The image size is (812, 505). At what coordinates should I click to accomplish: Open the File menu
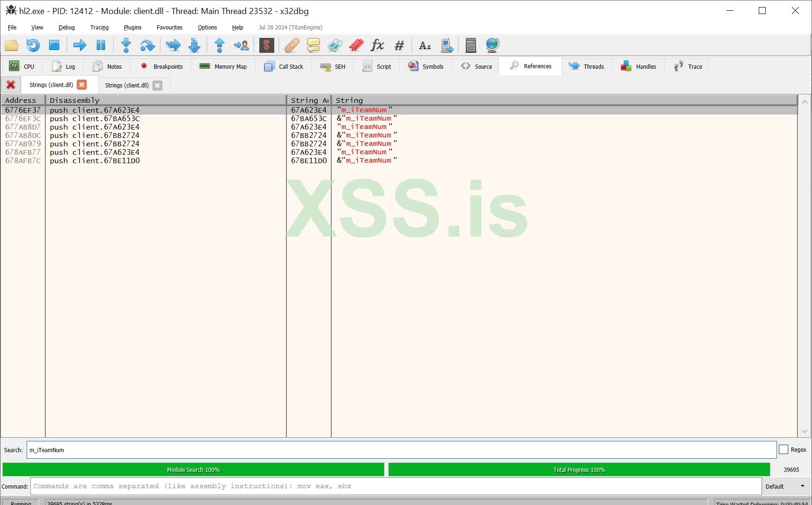pyautogui.click(x=12, y=27)
